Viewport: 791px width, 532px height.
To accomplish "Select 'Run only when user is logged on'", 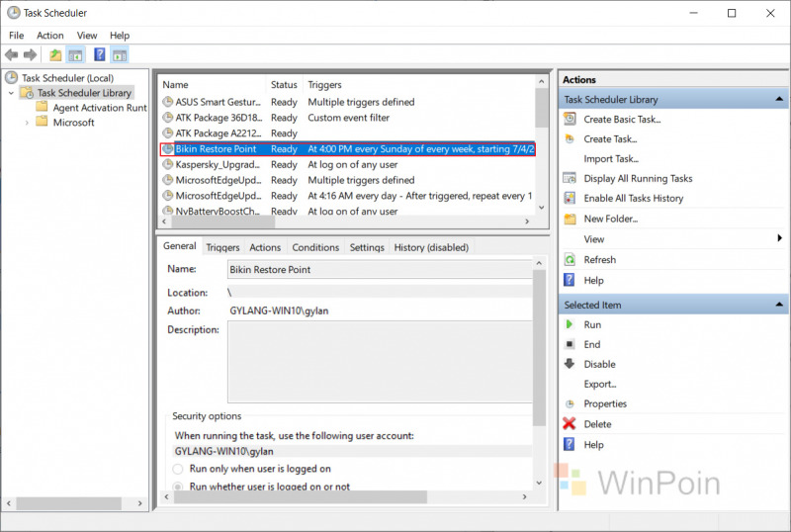I will pyautogui.click(x=178, y=469).
